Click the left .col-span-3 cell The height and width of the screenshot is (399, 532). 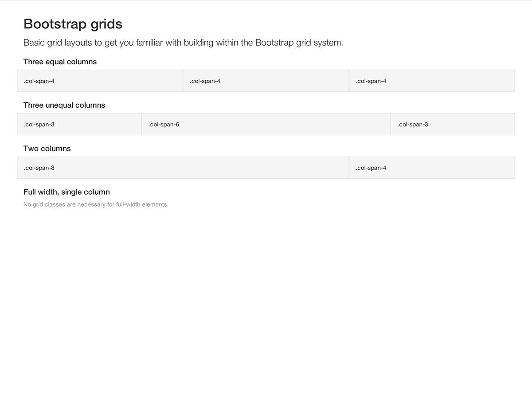click(79, 125)
